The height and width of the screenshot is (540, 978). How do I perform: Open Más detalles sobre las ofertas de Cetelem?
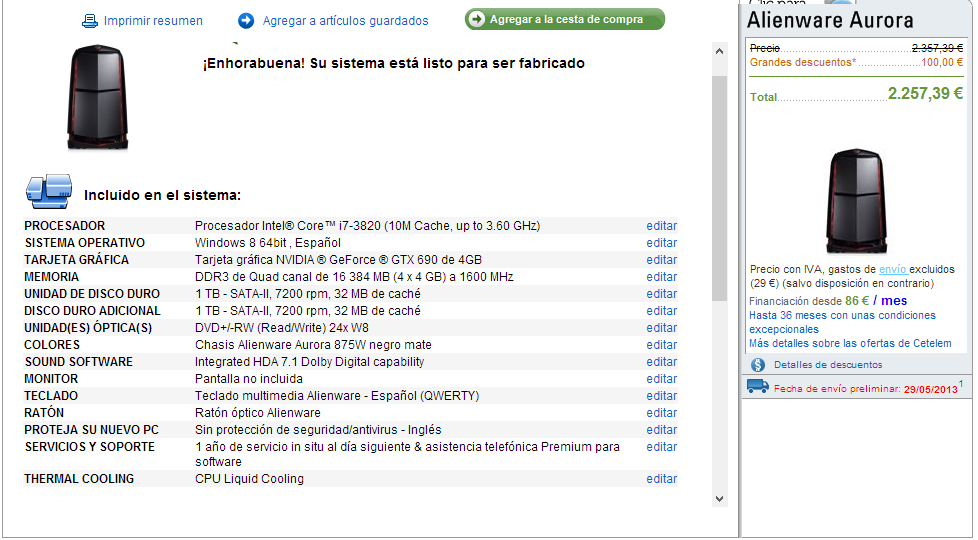[850, 343]
